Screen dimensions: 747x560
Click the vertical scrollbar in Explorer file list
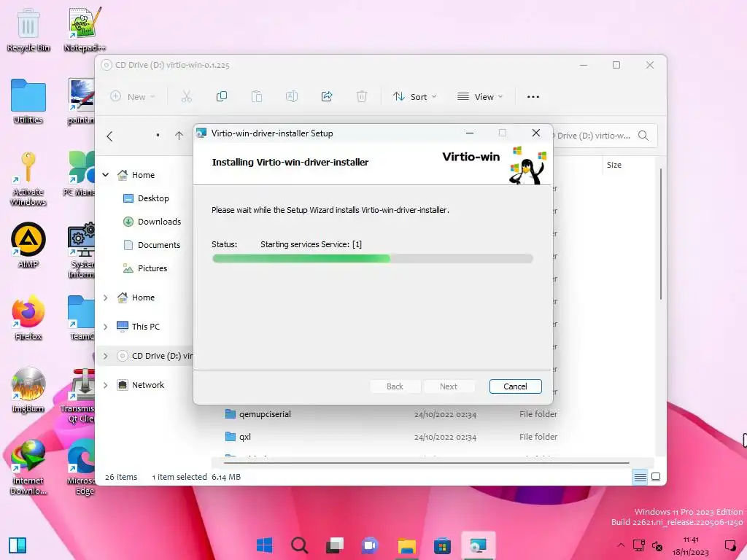[x=661, y=234]
